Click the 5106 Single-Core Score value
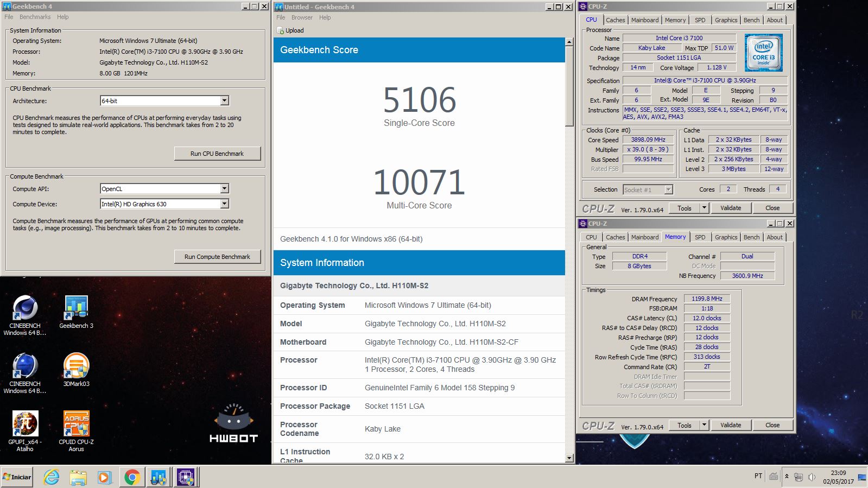This screenshot has height=488, width=868. 419,100
